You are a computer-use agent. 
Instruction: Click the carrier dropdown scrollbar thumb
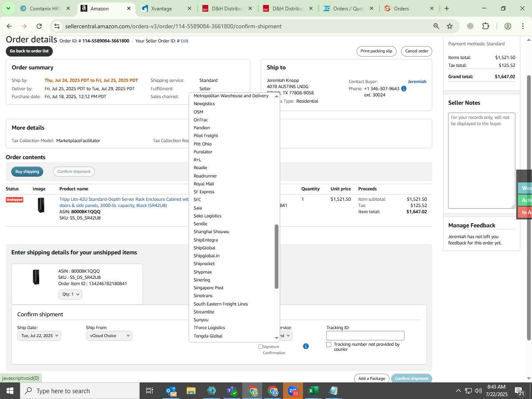(276, 256)
